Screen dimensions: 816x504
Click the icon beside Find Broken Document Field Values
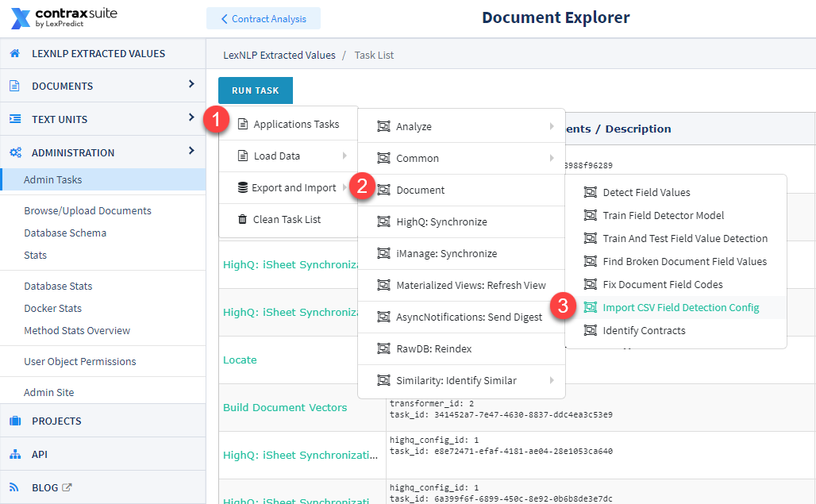click(x=590, y=261)
